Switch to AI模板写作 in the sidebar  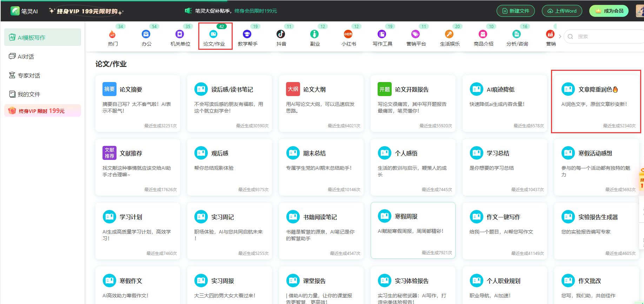[42, 37]
